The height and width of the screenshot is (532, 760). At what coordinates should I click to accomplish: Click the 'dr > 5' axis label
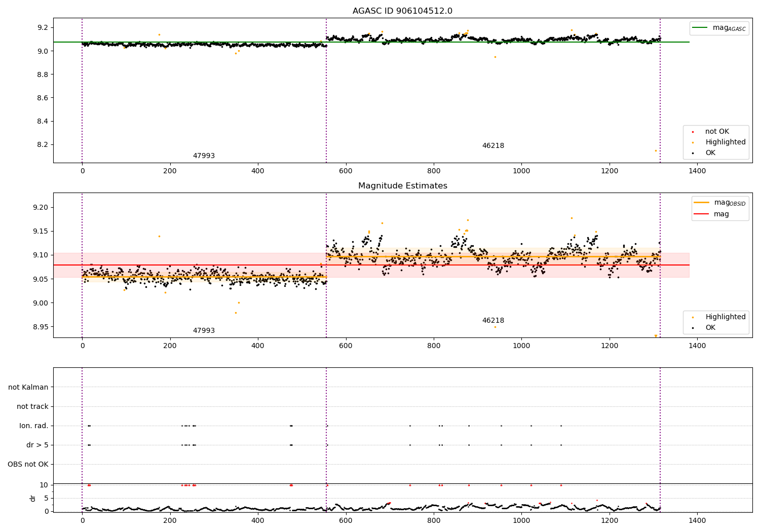(37, 445)
